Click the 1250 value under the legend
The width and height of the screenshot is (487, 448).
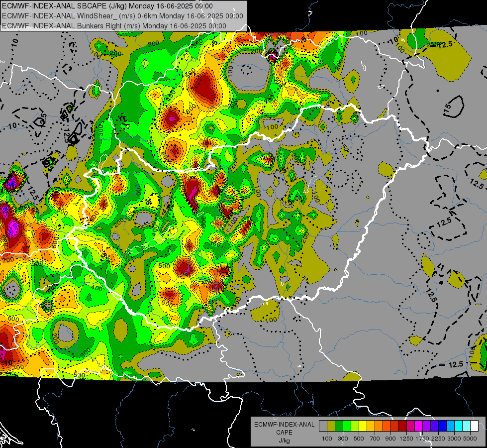406,439
